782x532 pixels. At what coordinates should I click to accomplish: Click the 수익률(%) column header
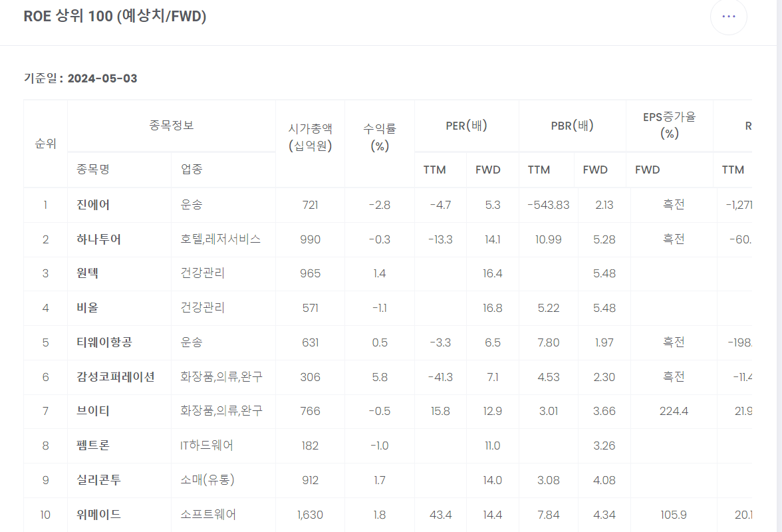tap(380, 137)
